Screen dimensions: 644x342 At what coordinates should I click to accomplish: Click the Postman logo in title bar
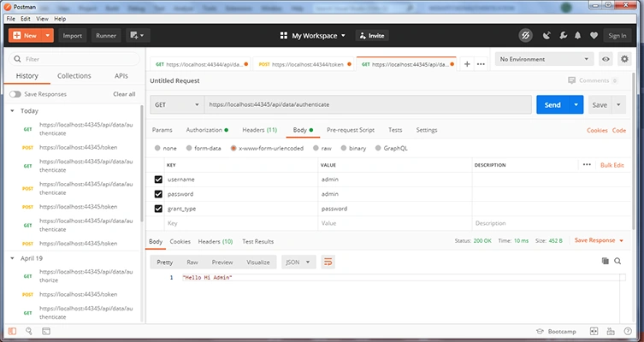(x=8, y=7)
